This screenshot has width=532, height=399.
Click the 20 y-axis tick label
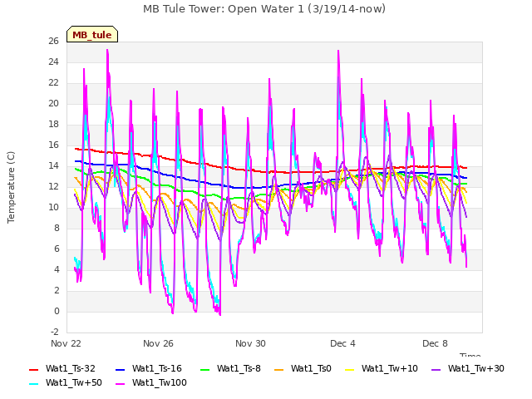coord(53,103)
